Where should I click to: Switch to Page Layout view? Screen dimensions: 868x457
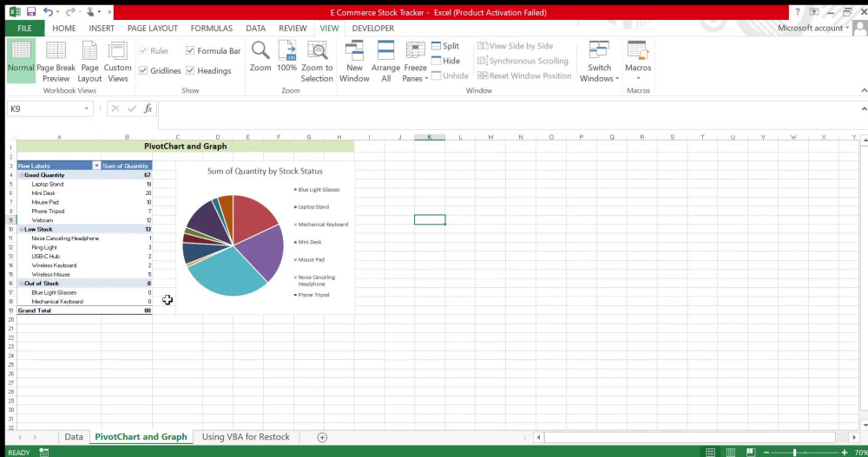point(89,61)
